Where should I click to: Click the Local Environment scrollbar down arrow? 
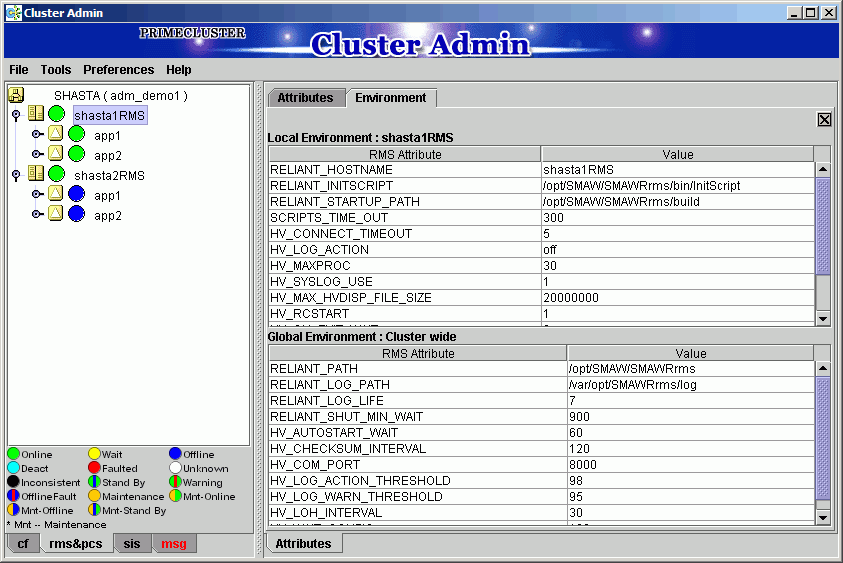click(823, 318)
